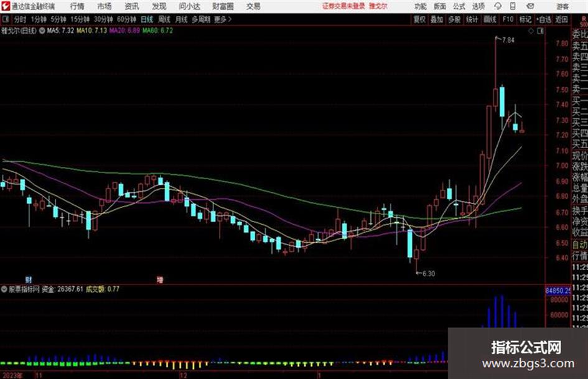Click the 成交额: 0.77 value label
588x379 pixels.
point(103,289)
